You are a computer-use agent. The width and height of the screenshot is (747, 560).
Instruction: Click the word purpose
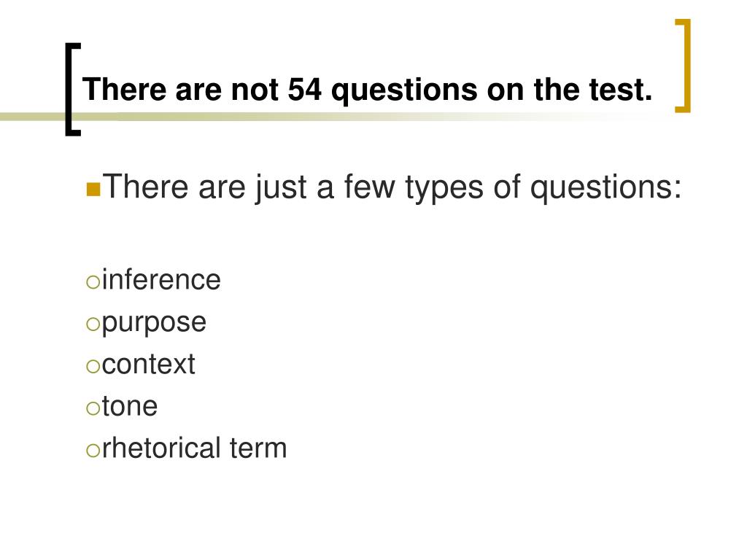154,323
